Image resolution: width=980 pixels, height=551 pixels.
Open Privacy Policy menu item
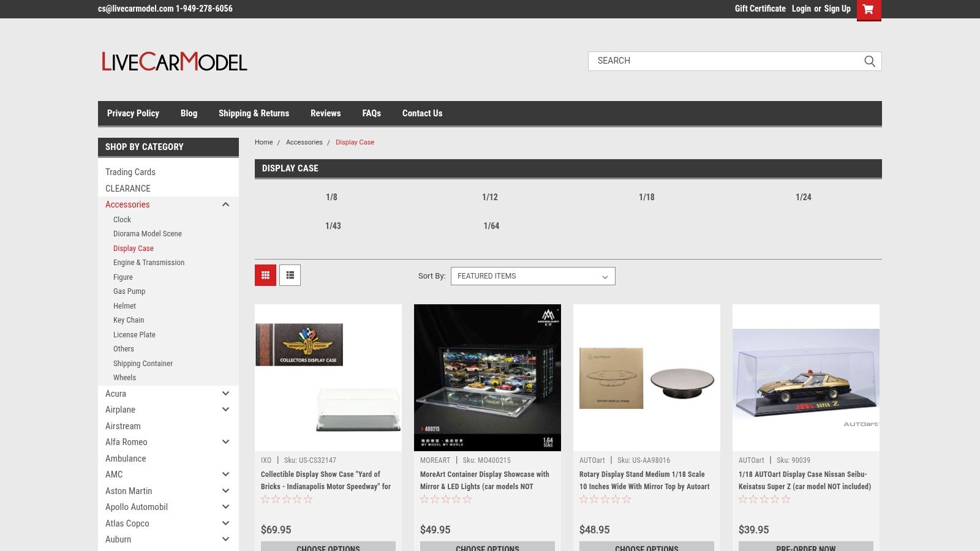coord(133,113)
